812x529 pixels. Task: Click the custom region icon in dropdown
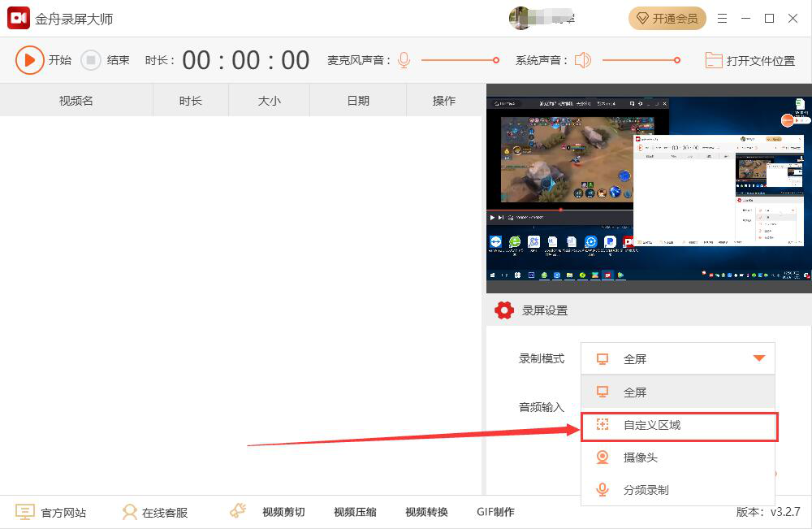tap(603, 424)
